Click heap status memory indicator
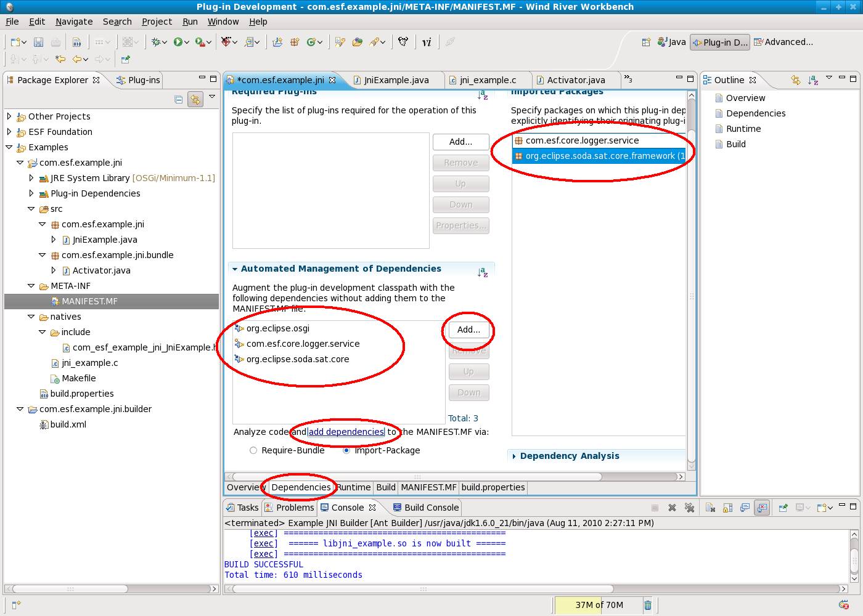This screenshot has height=616, width=863. 599,605
